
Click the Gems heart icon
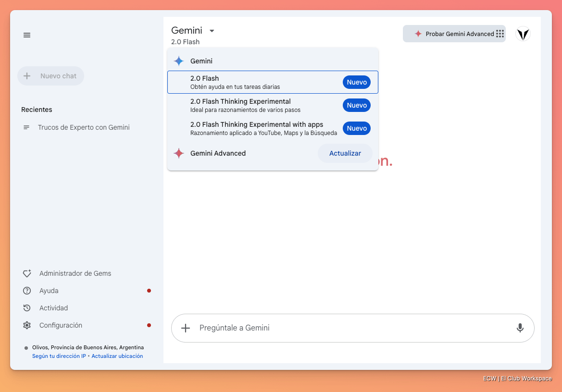pos(27,273)
